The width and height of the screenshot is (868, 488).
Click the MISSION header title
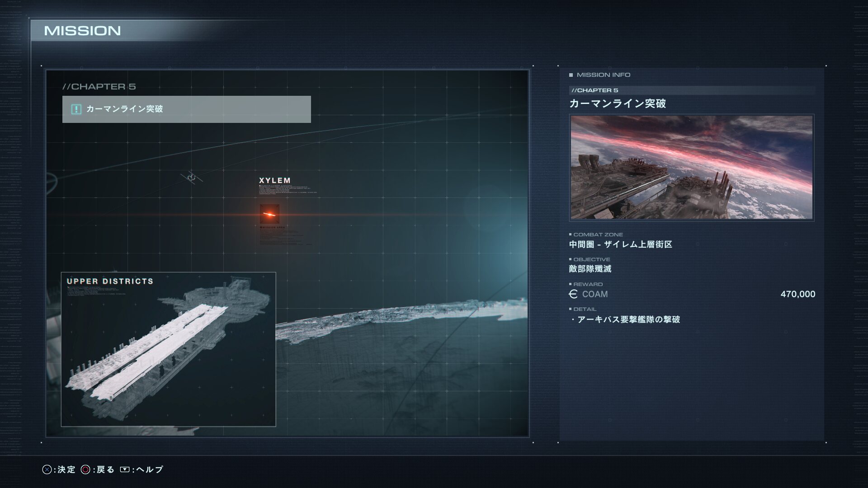(82, 31)
